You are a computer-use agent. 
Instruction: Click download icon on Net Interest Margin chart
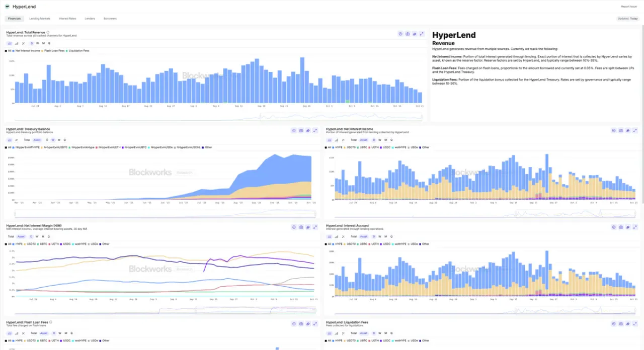[294, 227]
